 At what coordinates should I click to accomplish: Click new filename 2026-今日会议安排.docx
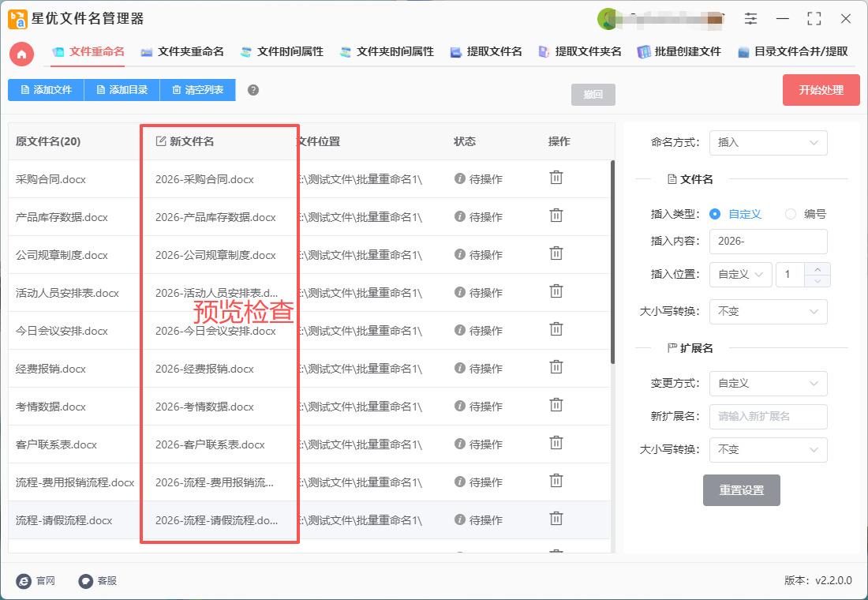215,331
